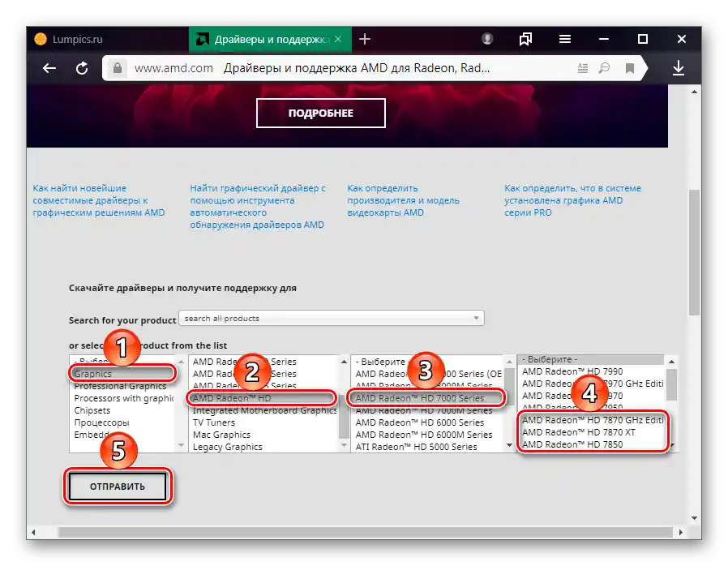The height and width of the screenshot is (566, 728).
Task: Select AMD Radeon HD 7870 GHz Edition
Action: (592, 420)
